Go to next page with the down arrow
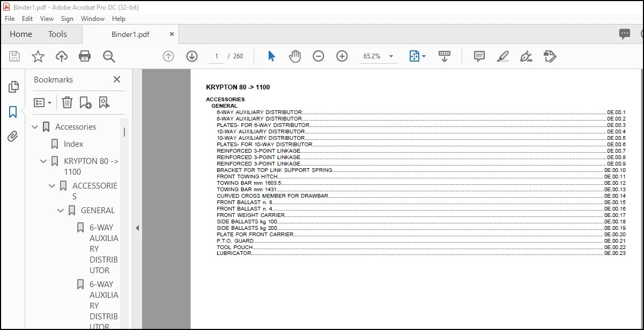Viewport: 644px width, 330px height. (192, 56)
